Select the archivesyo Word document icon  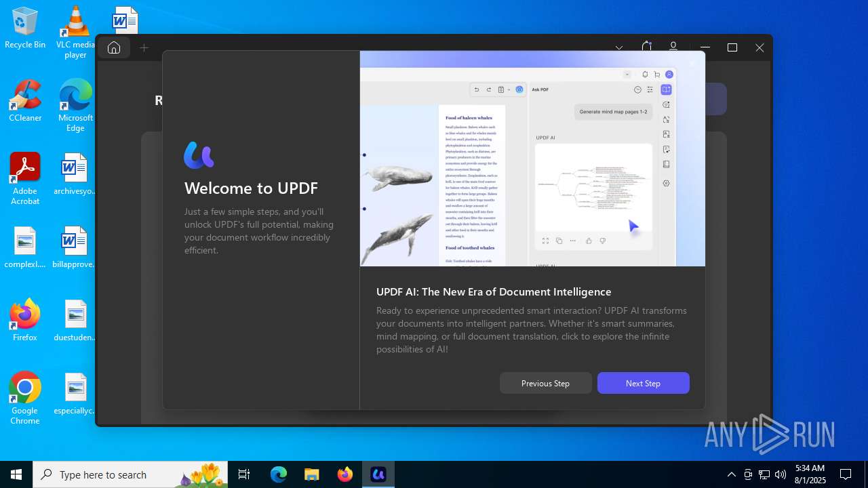tap(75, 174)
